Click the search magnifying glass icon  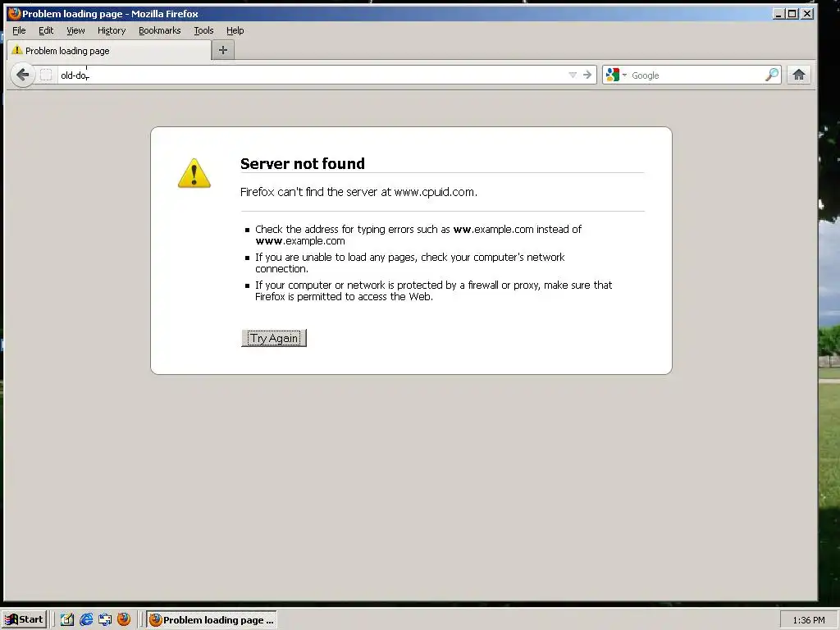tap(771, 75)
